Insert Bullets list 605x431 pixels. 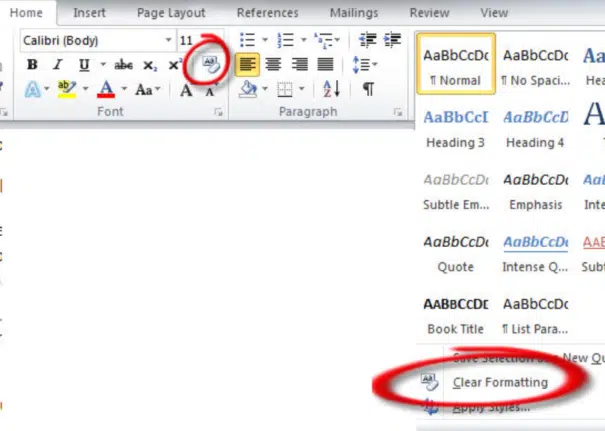tap(247, 40)
